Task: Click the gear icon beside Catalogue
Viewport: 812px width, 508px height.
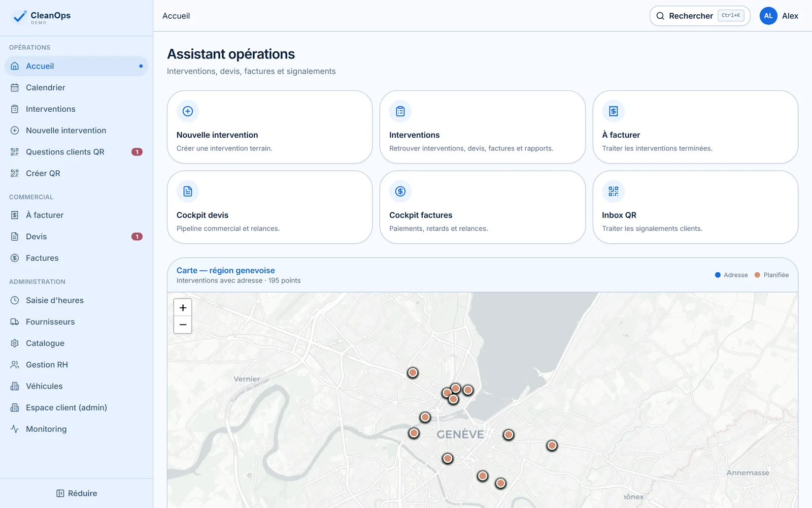Action: pos(15,343)
